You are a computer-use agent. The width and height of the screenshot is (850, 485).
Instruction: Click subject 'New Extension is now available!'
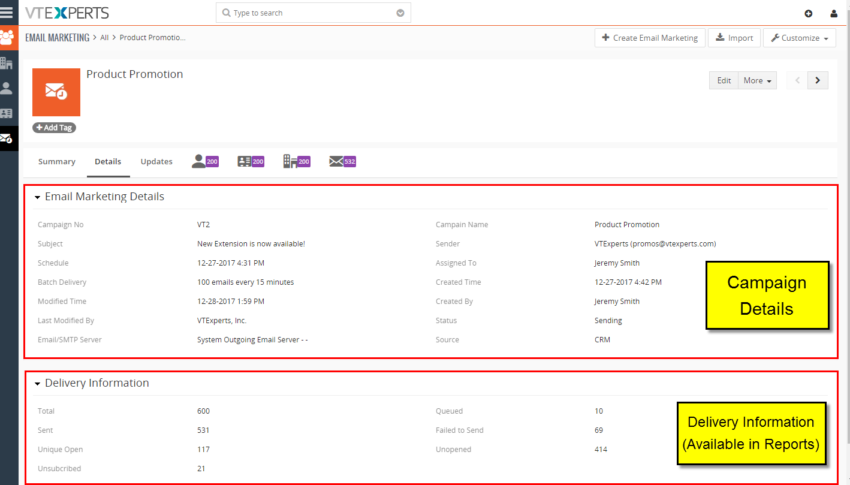(251, 244)
